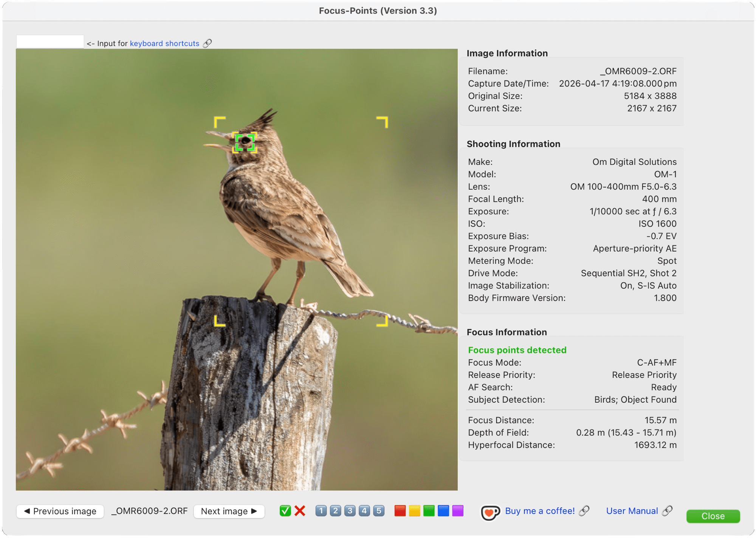
Task: Set rating to 3 stars
Action: click(x=350, y=511)
